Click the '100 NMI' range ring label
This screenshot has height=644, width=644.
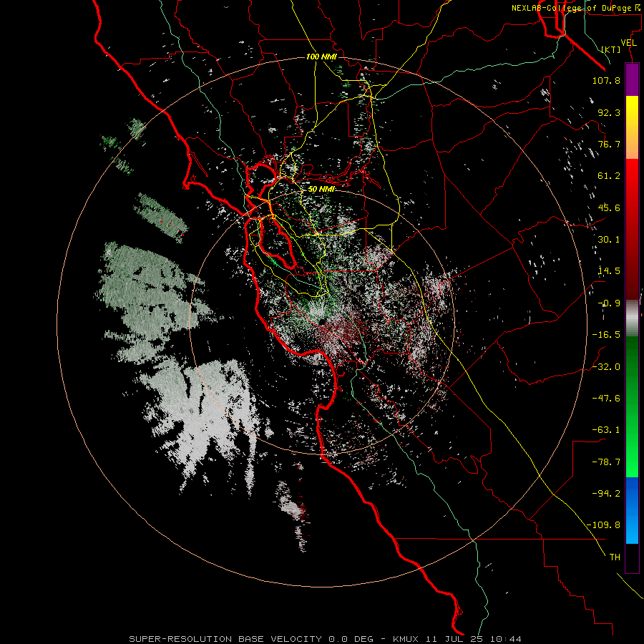tap(321, 57)
